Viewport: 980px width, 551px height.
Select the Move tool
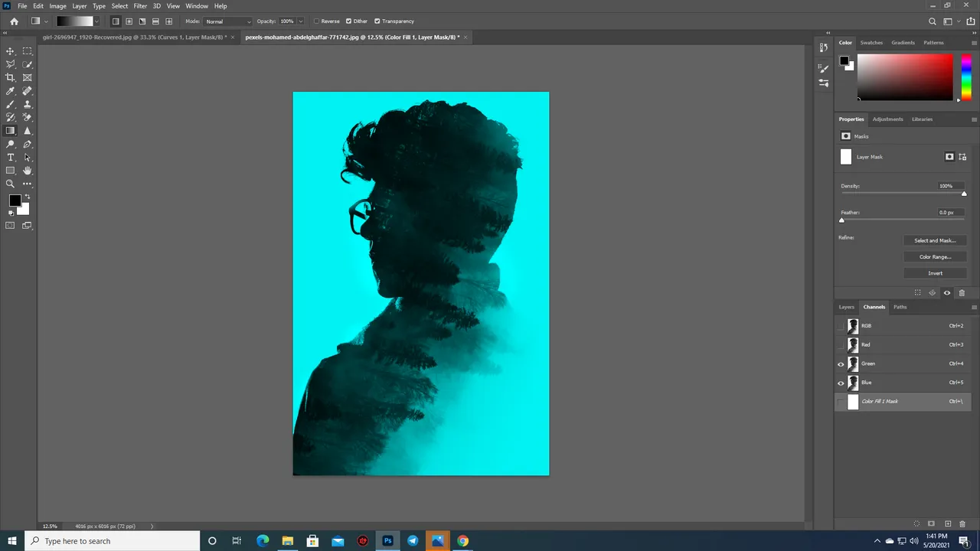pyautogui.click(x=10, y=51)
